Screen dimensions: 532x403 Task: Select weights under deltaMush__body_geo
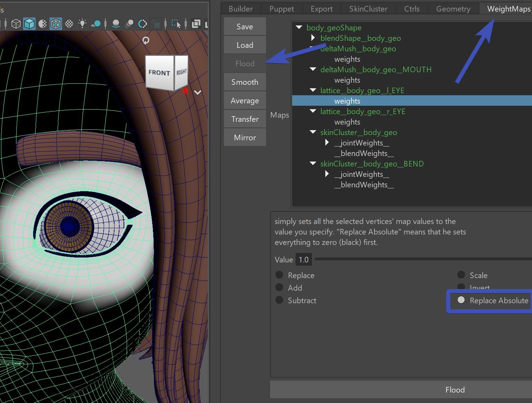pyautogui.click(x=347, y=59)
